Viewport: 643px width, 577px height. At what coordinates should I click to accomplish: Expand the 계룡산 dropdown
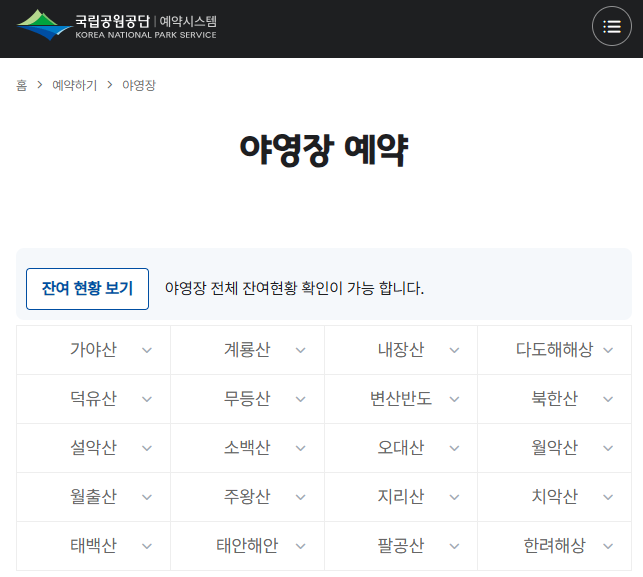tap(247, 350)
